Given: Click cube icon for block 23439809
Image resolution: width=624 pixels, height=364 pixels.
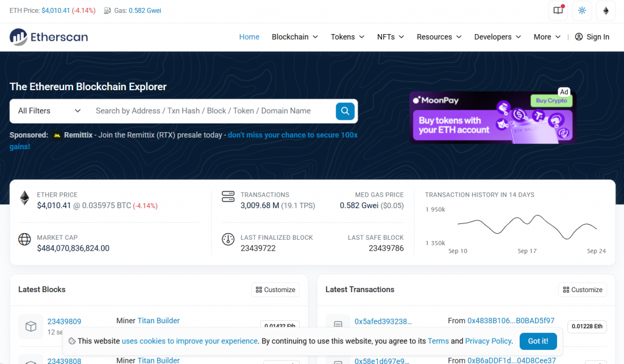Looking at the screenshot, I should point(30,326).
